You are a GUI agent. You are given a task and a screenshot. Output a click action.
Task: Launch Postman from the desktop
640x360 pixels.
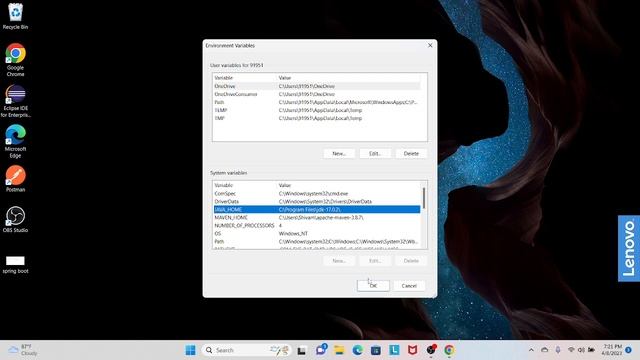[15, 178]
